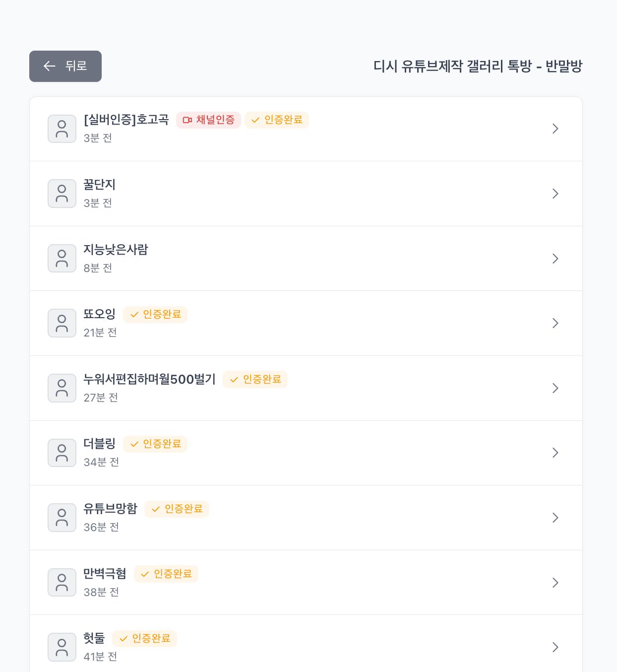Expand the [실버인증]호고곡 row chevron
Viewport: 617px width, 672px height.
(555, 129)
